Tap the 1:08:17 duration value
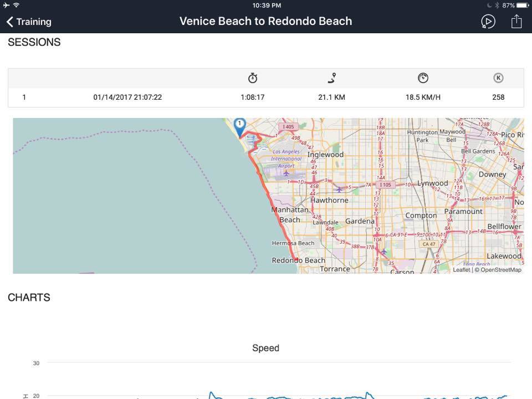This screenshot has width=532, height=399. point(253,98)
